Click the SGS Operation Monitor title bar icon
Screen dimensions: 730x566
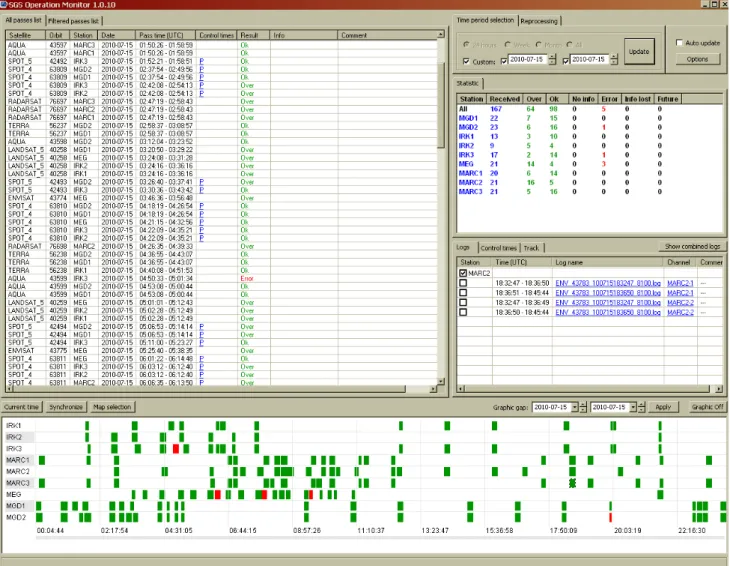point(4,5)
